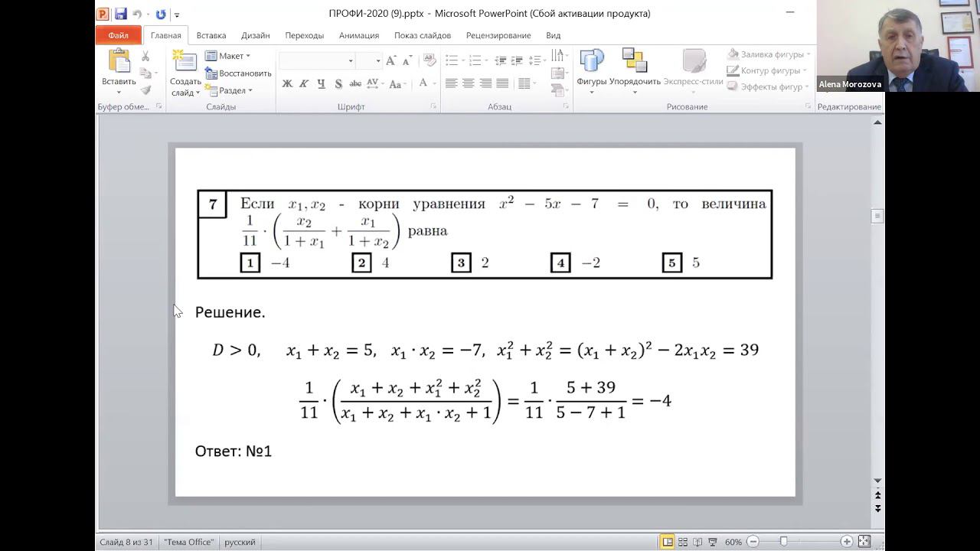Open the Упорядочить arrange menu
This screenshot has height=551, width=980.
[x=635, y=71]
